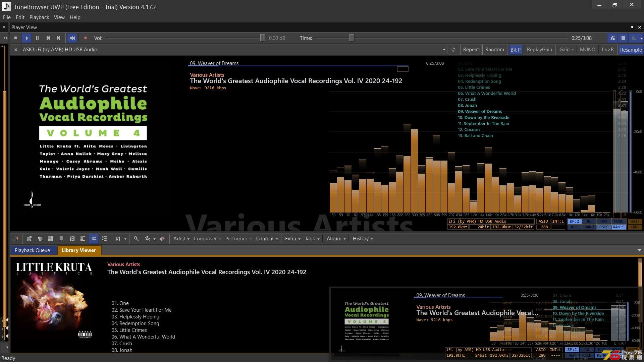644x362 pixels.
Task: Stop playback with the Stop button
Action: tap(16, 38)
